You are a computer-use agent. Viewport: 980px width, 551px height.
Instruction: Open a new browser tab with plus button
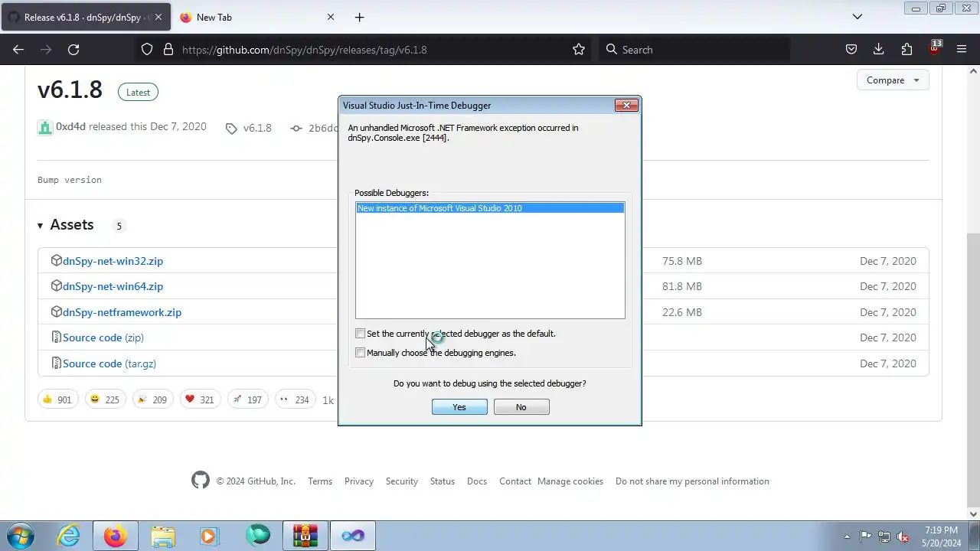tap(359, 17)
